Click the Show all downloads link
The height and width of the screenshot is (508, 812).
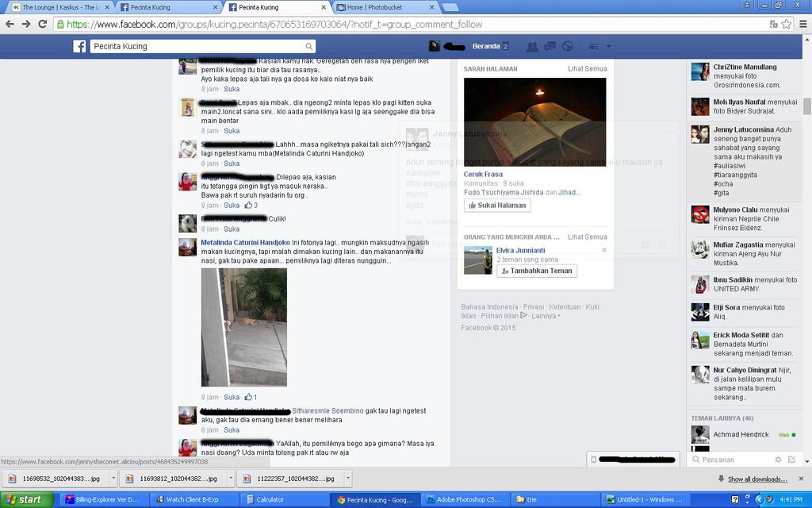[756, 479]
